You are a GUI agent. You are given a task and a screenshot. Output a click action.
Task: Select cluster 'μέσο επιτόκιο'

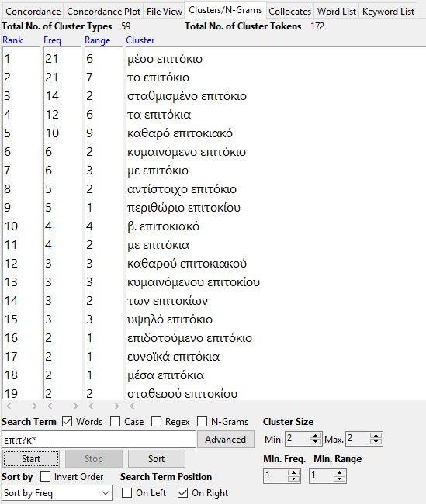(x=165, y=59)
